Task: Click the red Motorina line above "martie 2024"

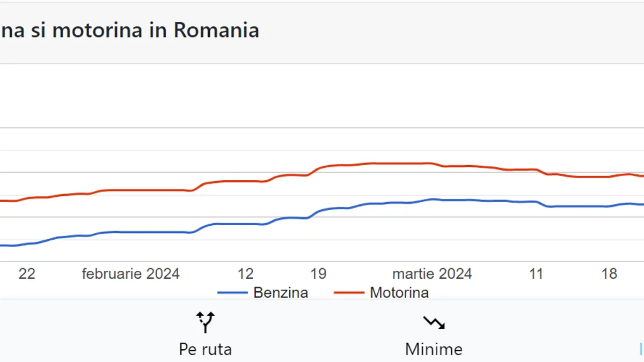Action: [432, 163]
